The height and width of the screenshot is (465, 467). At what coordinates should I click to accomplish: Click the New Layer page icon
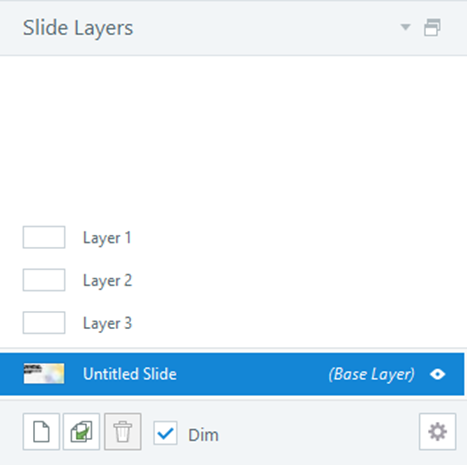[x=41, y=432]
